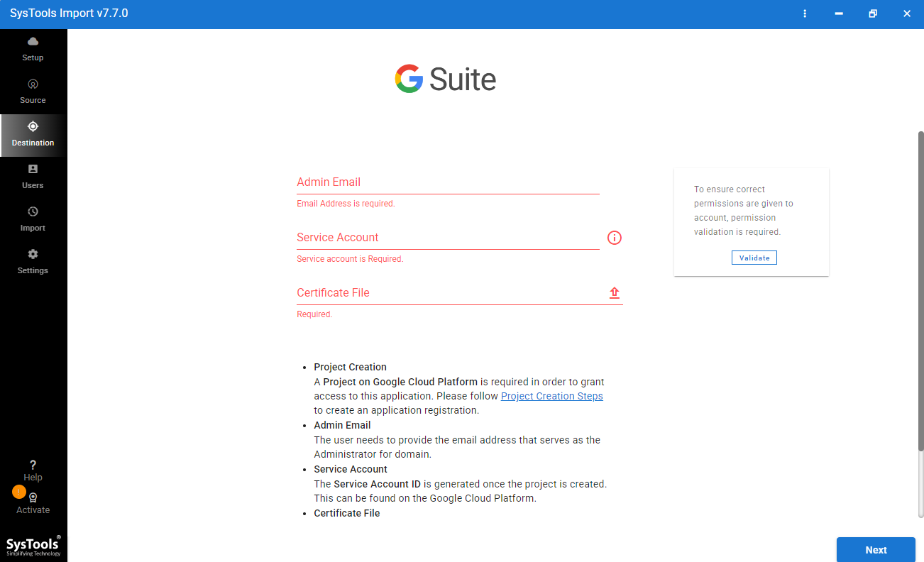This screenshot has width=924, height=562.
Task: Click the Validate button for permission validation
Action: (x=754, y=257)
